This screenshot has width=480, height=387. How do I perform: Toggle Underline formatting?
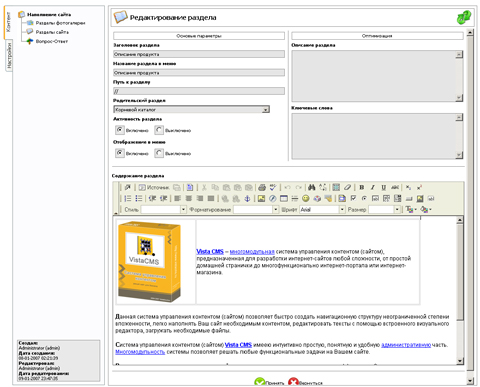pos(384,187)
